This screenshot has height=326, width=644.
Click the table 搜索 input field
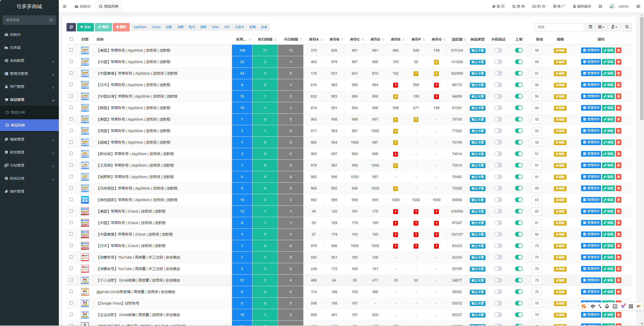[x=559, y=27]
